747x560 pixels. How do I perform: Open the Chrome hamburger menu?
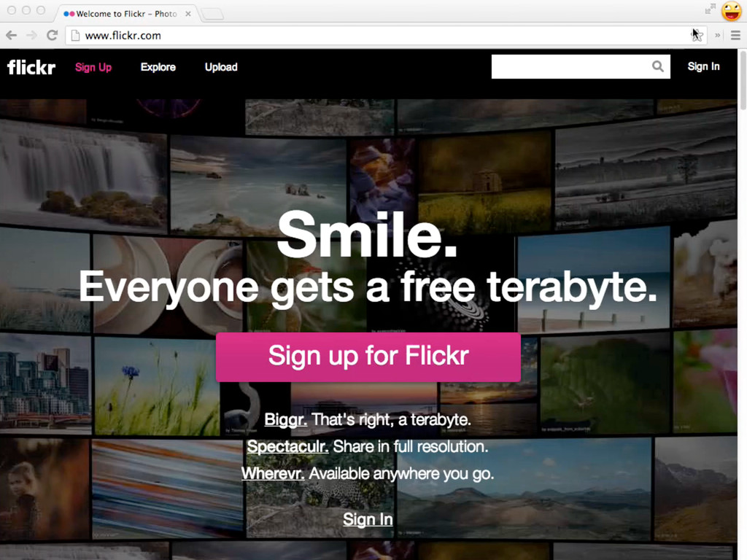(x=735, y=35)
